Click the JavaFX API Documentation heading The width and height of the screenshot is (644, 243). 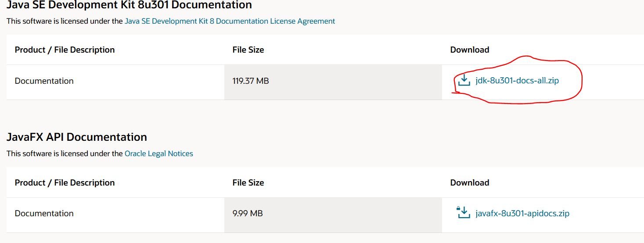tap(77, 137)
